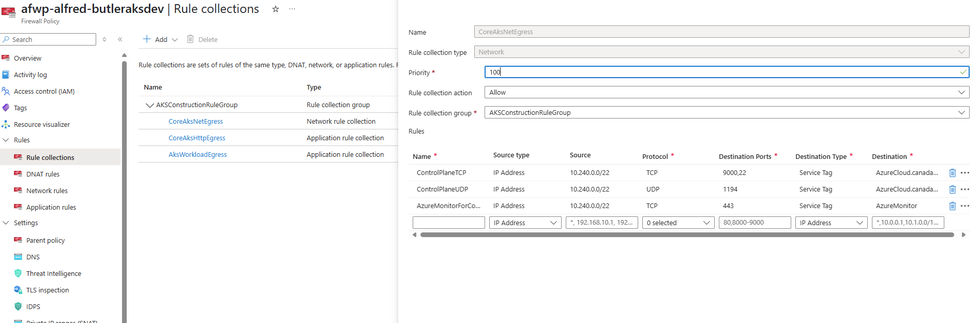Collapse the Settings section in the sidebar

click(6, 223)
